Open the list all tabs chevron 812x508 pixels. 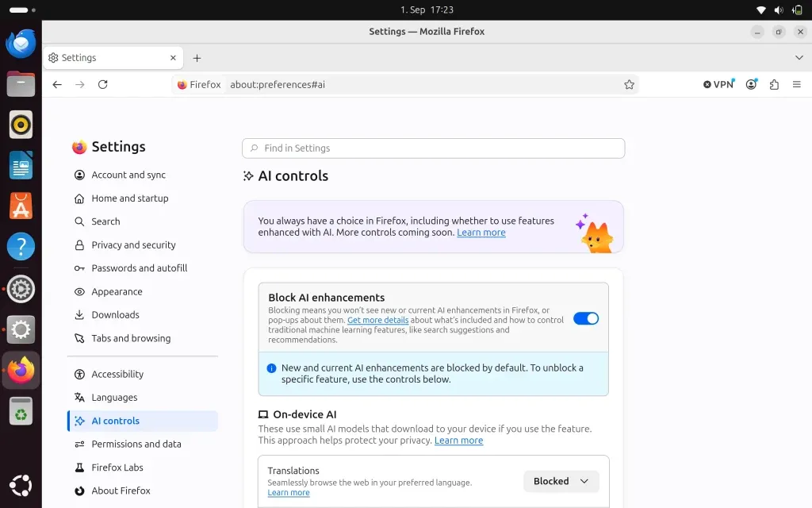tap(799, 57)
